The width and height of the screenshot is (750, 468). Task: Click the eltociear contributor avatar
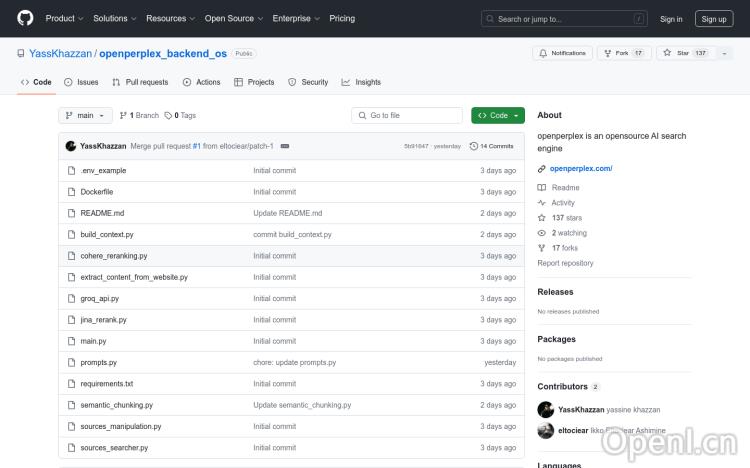tap(546, 431)
